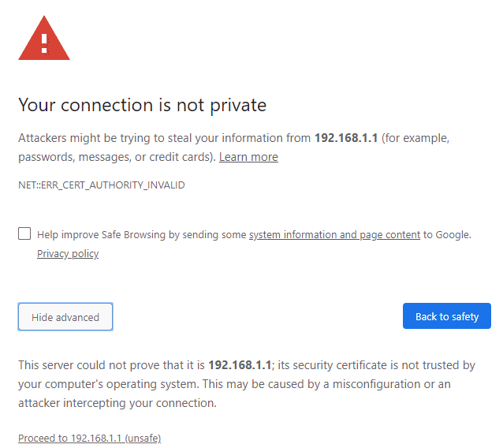Click the 'Help improve Safe Browsing' label text
Viewport: 503px width, 448px height.
point(143,235)
